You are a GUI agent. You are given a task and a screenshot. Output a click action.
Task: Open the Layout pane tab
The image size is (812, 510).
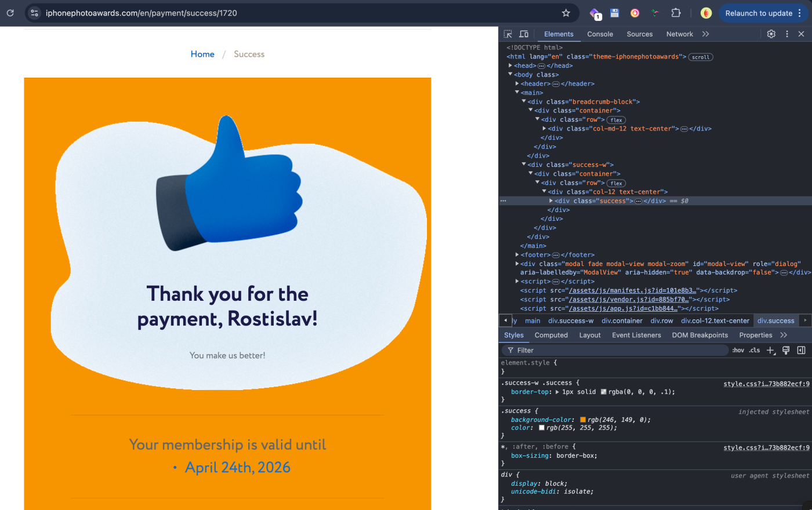point(590,335)
